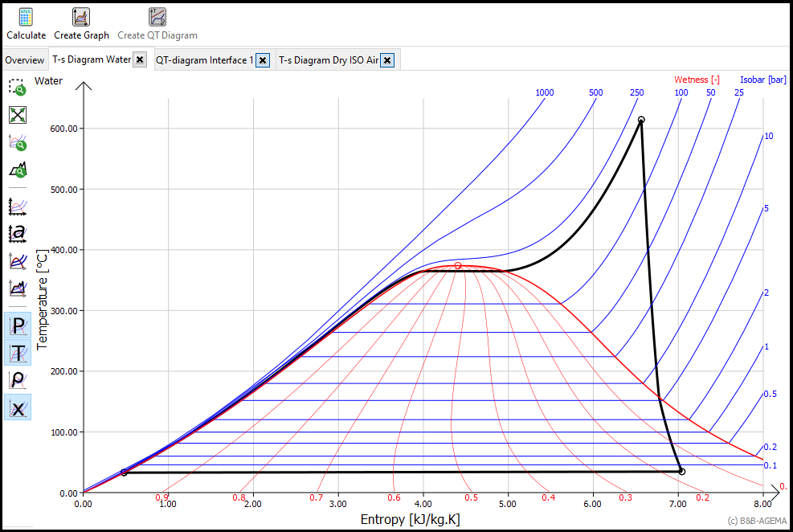This screenshot has width=793, height=532.
Task: Click the thick curve line style icon
Action: click(18, 260)
